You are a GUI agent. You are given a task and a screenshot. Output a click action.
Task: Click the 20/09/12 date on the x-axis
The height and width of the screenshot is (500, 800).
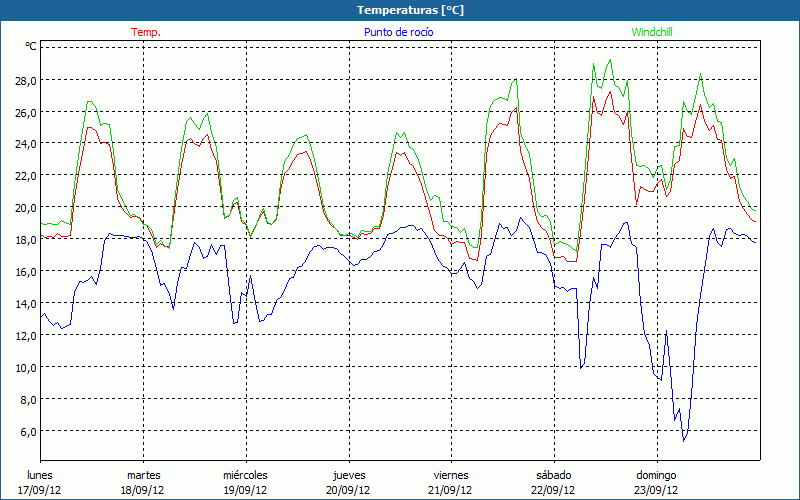click(348, 490)
